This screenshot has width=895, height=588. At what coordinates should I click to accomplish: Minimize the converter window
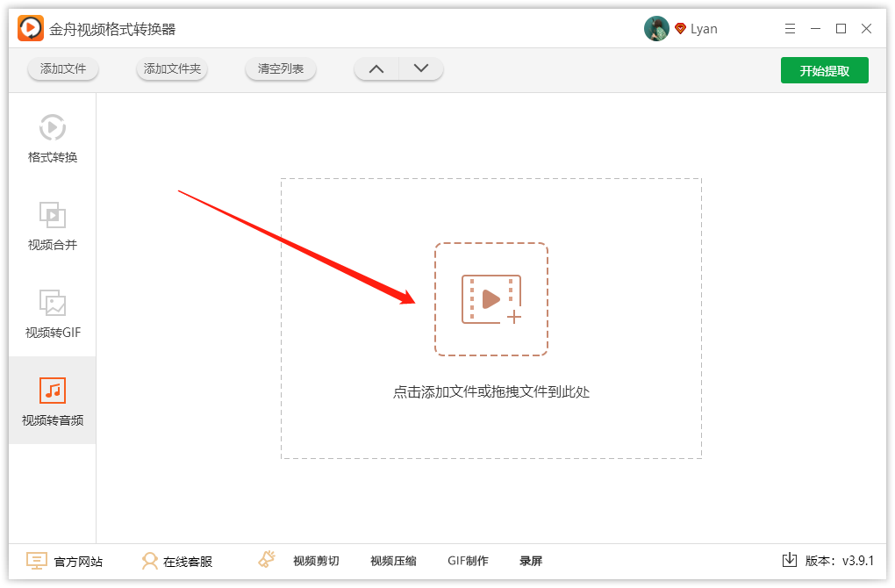816,29
